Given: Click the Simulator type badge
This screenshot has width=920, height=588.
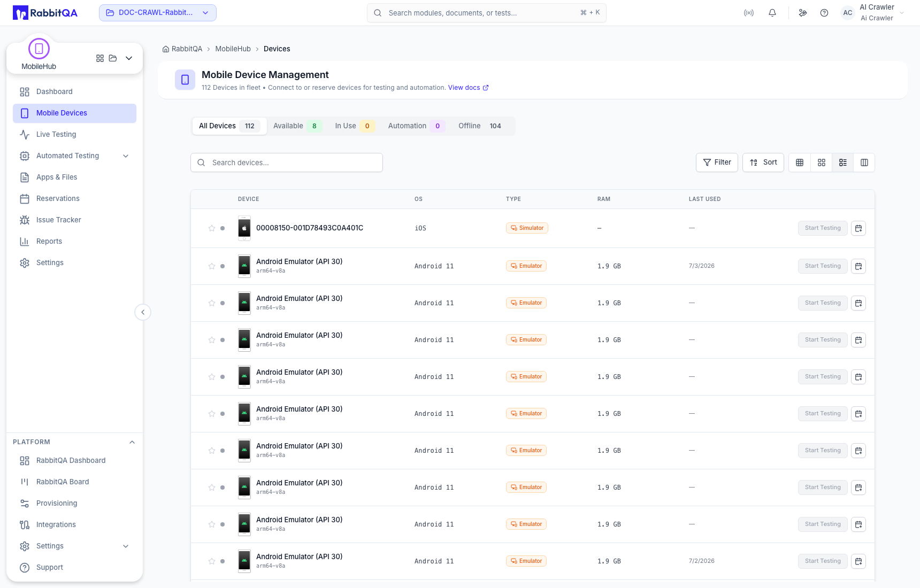Looking at the screenshot, I should click(x=527, y=228).
